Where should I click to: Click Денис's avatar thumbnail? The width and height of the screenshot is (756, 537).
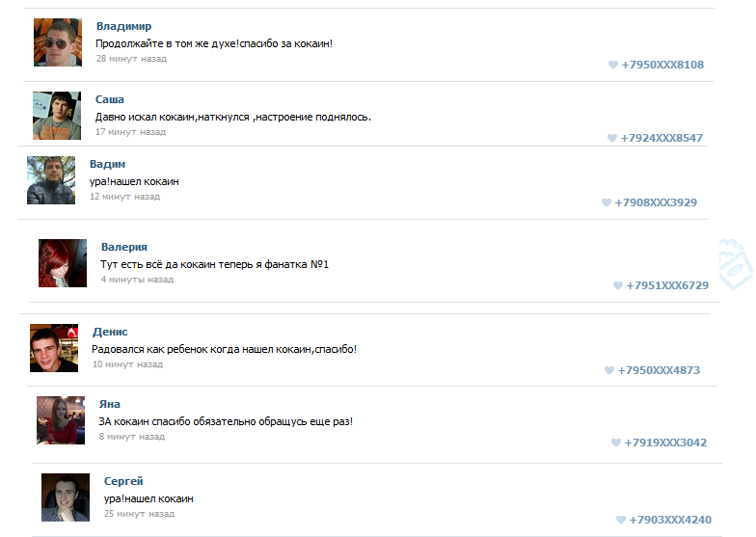(x=54, y=348)
